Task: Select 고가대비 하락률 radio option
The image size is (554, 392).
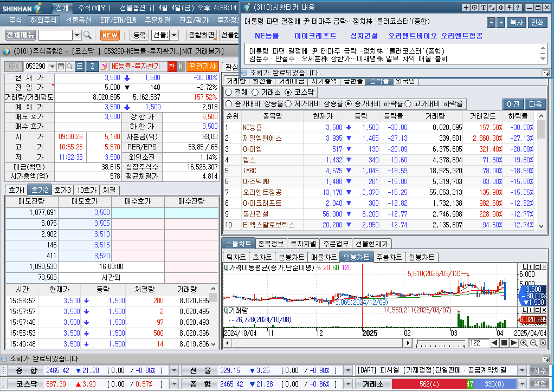Action: (408, 104)
